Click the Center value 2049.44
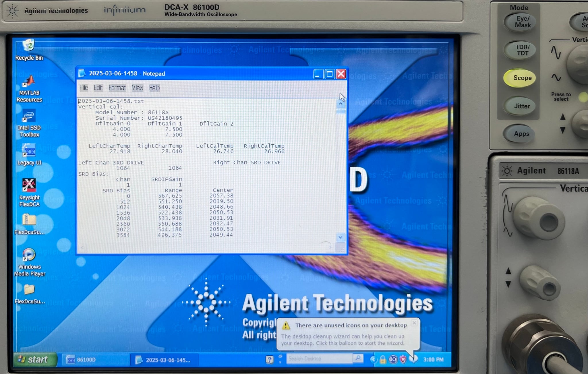The width and height of the screenshot is (588, 374). click(221, 235)
